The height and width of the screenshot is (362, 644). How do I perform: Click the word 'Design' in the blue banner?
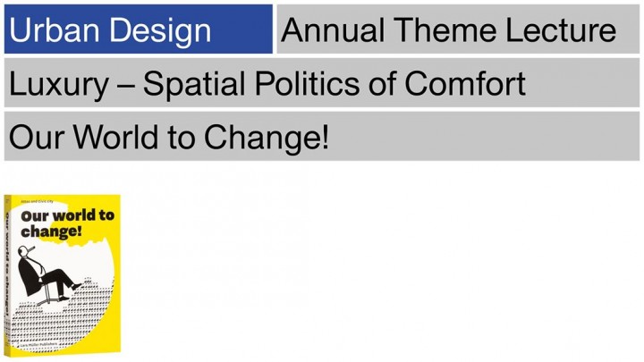click(160, 31)
